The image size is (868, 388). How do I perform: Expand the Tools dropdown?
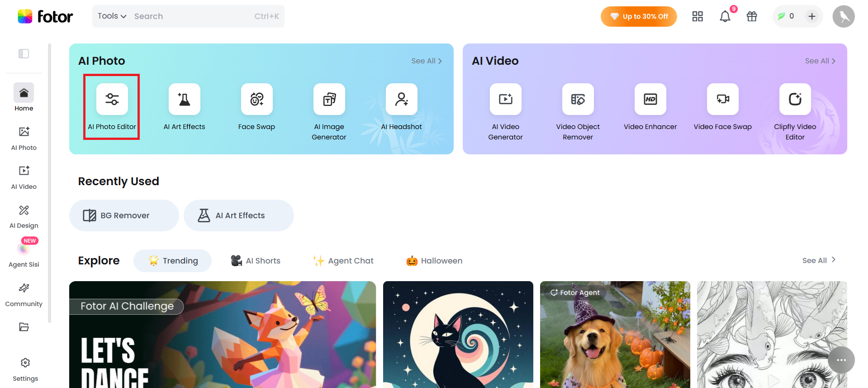[112, 16]
